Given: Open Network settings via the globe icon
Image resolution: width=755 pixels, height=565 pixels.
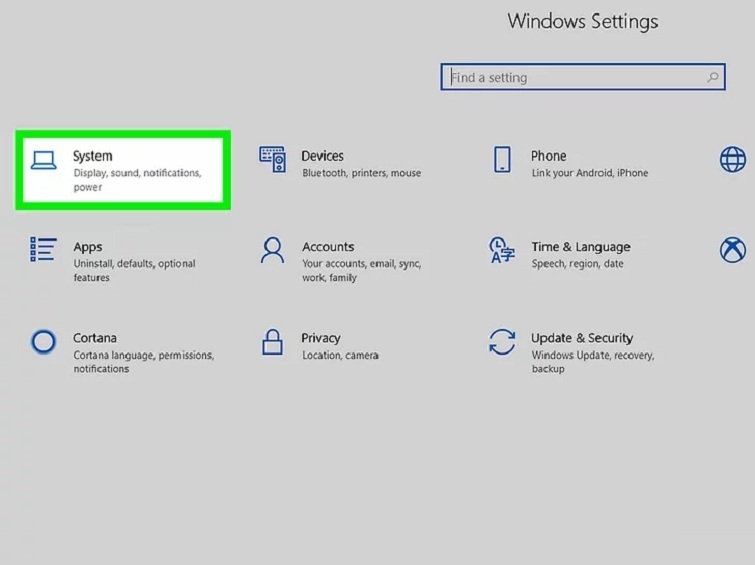Looking at the screenshot, I should (x=733, y=159).
